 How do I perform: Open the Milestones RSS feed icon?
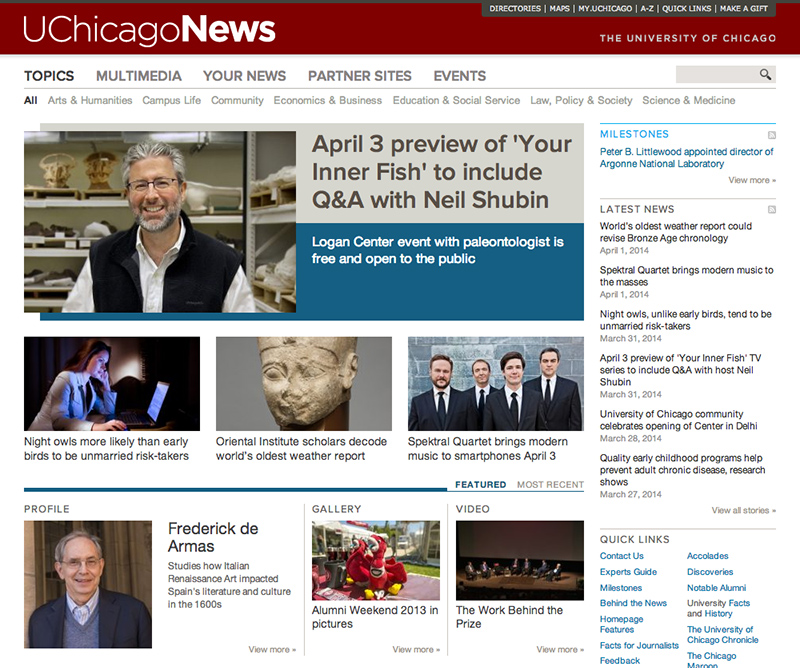(771, 135)
